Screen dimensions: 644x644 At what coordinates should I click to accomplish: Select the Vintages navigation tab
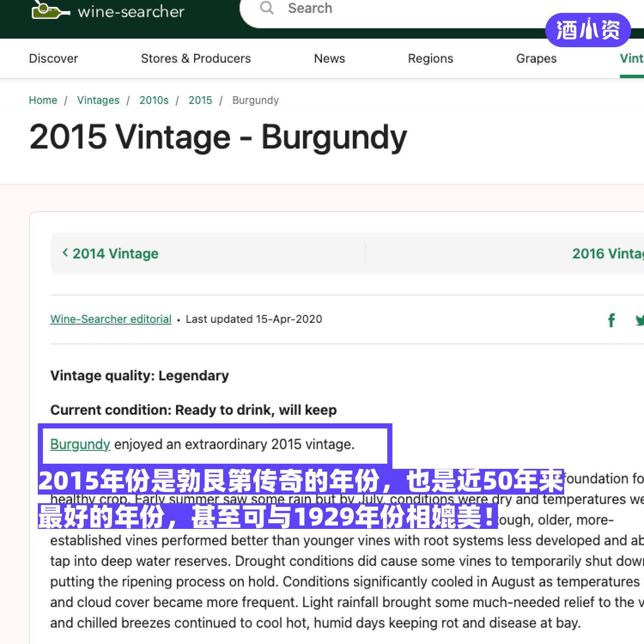click(631, 58)
